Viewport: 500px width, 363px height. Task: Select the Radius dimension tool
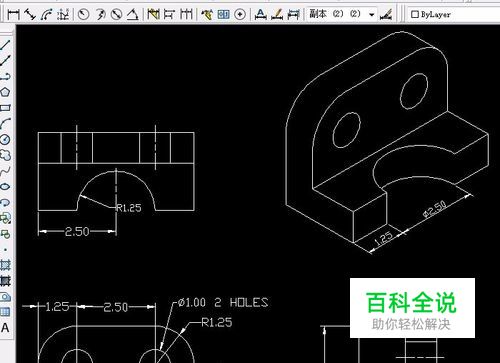(x=83, y=14)
